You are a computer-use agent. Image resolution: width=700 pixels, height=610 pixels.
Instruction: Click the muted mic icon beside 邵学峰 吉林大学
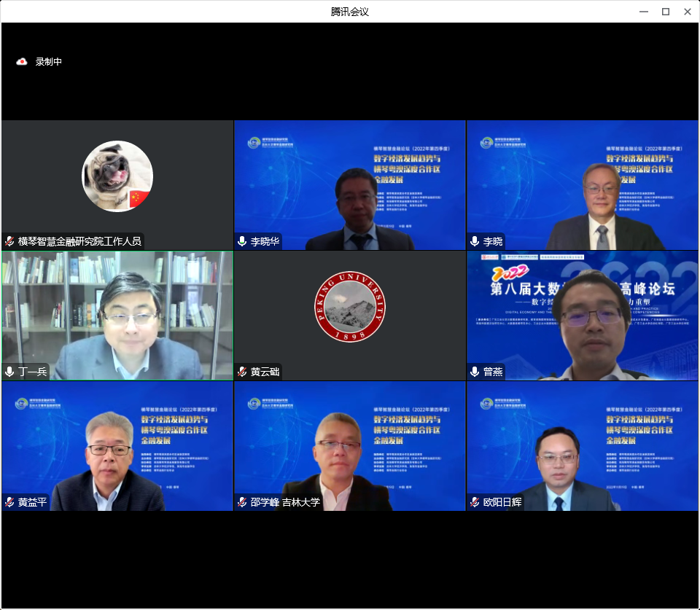[x=242, y=502]
